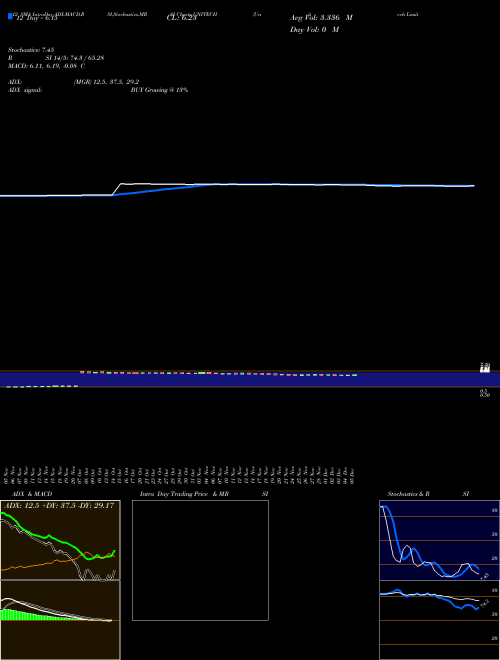The image size is (500, 660).
Task: Click the 'ADX & MACD' panel title
Action: point(32,494)
